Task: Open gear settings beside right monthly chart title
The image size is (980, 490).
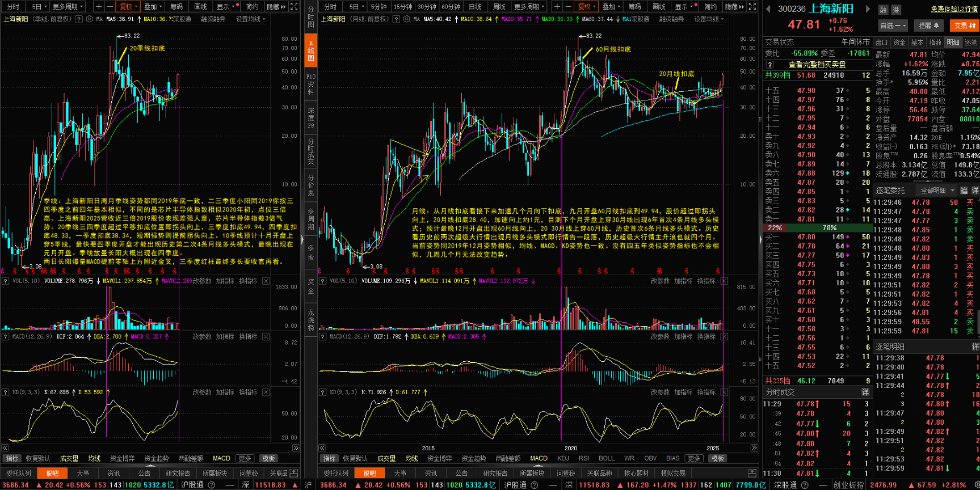Action: point(406,19)
